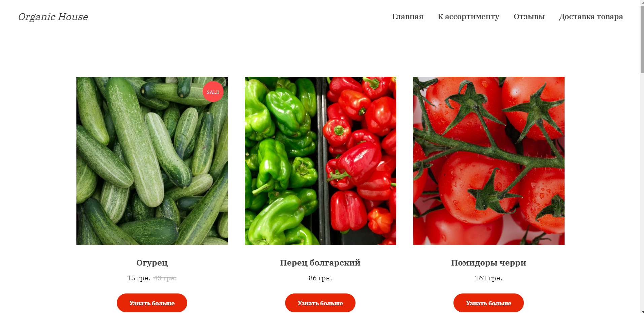Click the 86 грн. pepper price
The width and height of the screenshot is (644, 313).
[320, 278]
